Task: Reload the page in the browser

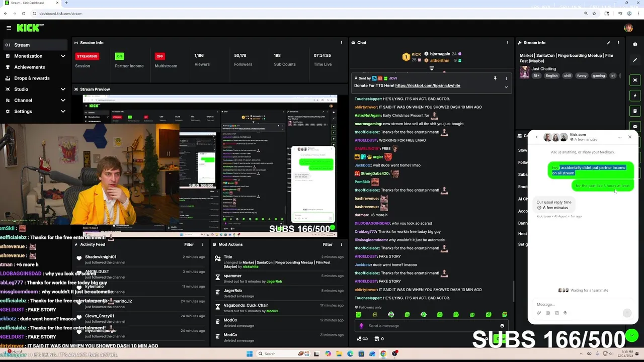Action: [23, 14]
